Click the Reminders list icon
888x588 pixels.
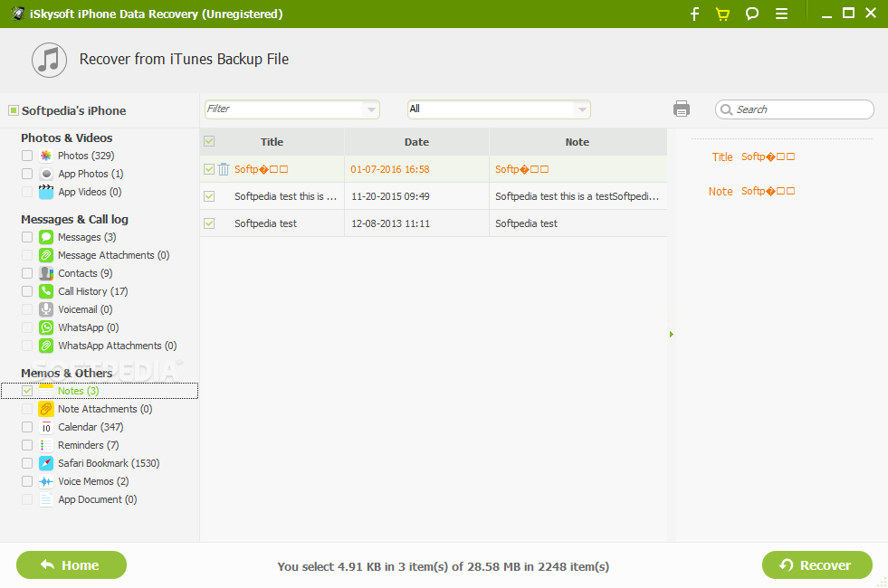46,445
